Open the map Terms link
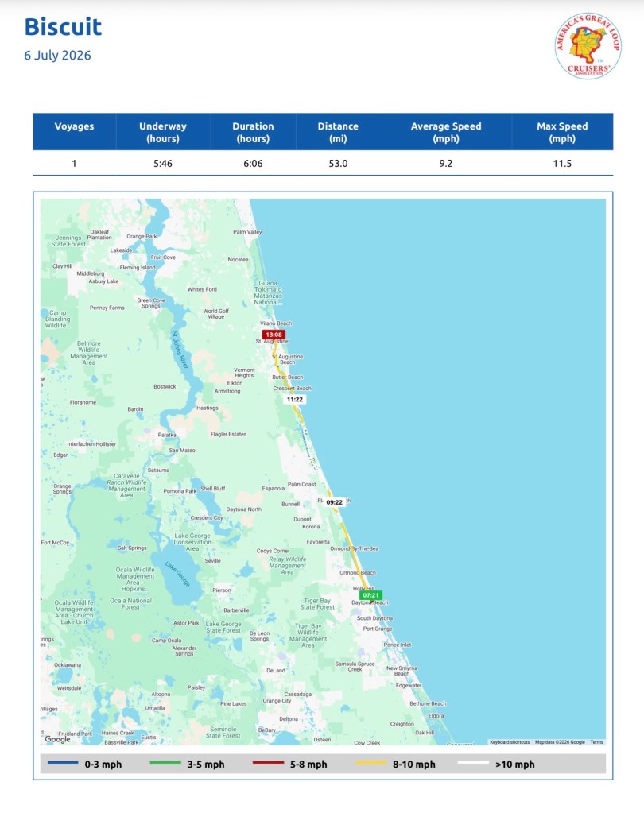Viewport: 644px width, 813px height. pyautogui.click(x=597, y=742)
